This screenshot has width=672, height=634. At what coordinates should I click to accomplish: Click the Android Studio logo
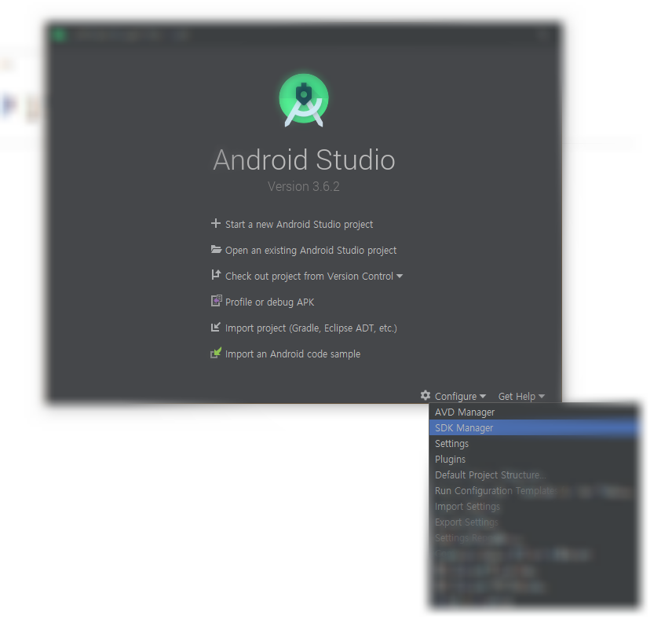[304, 100]
